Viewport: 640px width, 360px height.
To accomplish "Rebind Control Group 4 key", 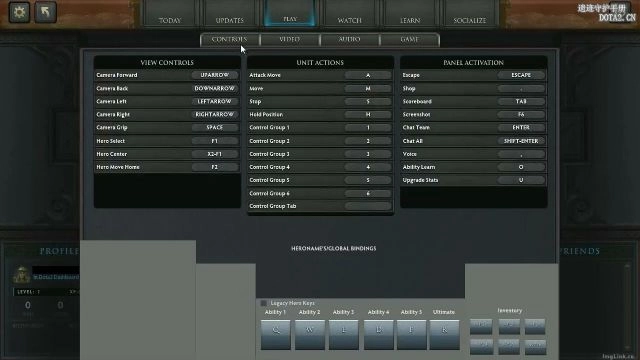I will coord(368,167).
